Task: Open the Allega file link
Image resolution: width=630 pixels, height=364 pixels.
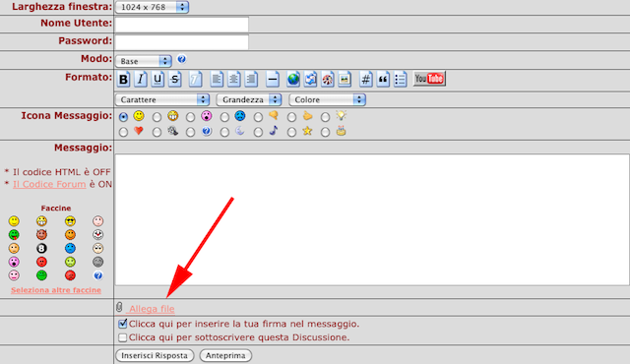Action: pos(151,309)
